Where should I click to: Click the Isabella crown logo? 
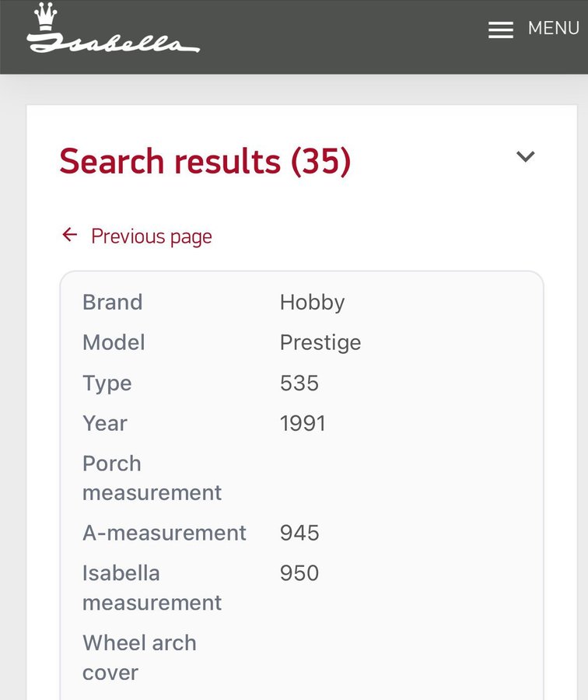[x=113, y=30]
